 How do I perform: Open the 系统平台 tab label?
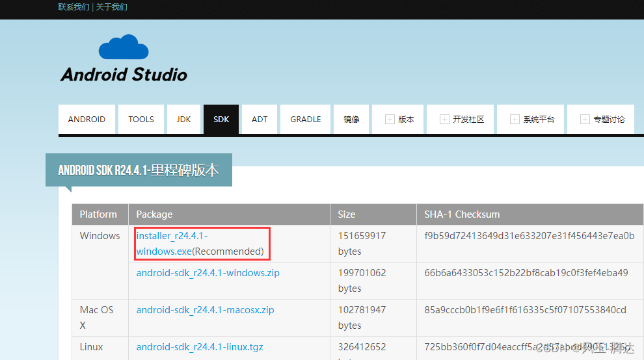[539, 119]
